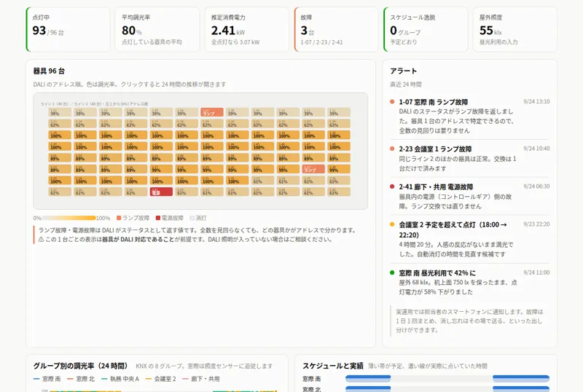This screenshot has width=583, height=392.
Task: Open the スケジュール逸脱 0 グループ card
Action: pos(426,29)
